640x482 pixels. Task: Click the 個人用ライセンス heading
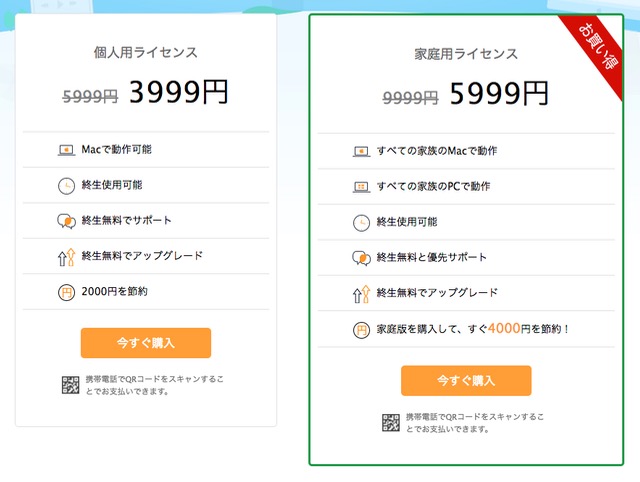[146, 52]
